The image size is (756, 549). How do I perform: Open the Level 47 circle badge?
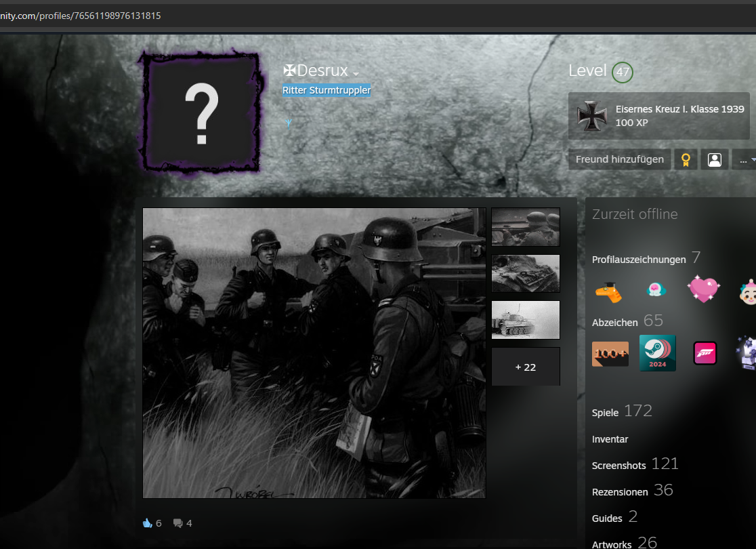click(x=622, y=73)
